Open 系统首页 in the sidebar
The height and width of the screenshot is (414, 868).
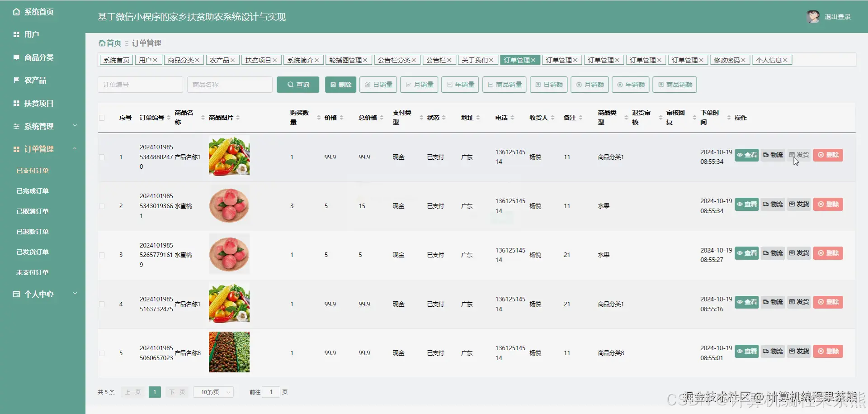[33, 12]
